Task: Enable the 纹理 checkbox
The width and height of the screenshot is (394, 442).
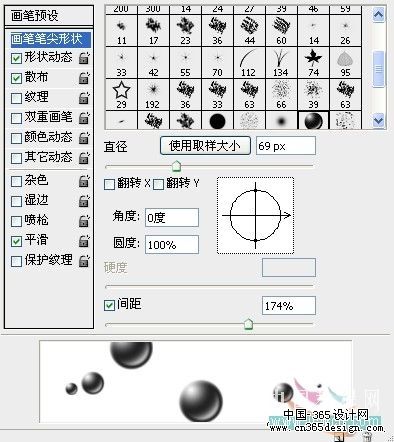Action: (16, 98)
